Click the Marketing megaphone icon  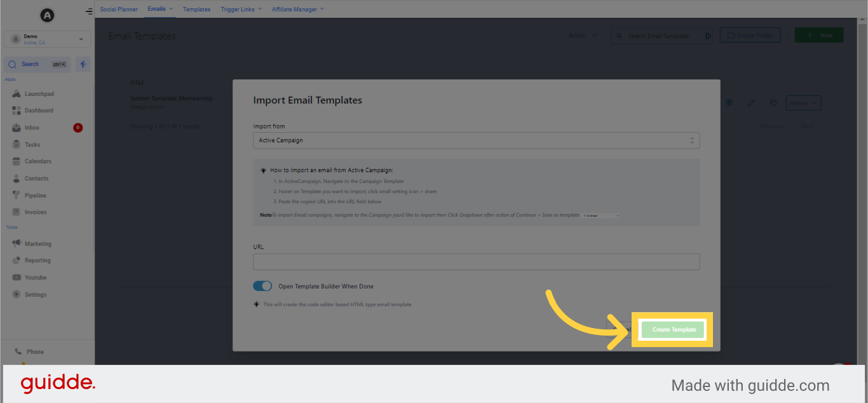pos(17,244)
